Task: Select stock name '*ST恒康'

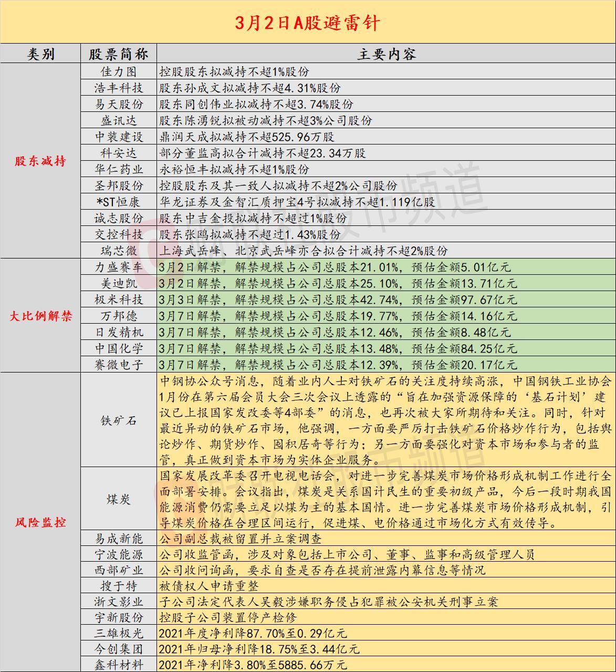Action: tap(119, 202)
